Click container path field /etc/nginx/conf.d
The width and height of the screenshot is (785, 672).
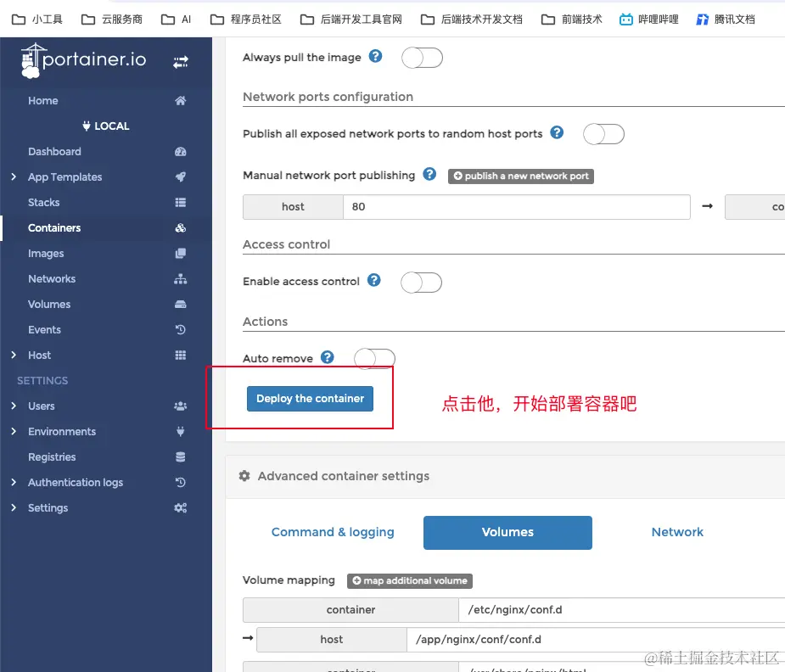coord(622,610)
